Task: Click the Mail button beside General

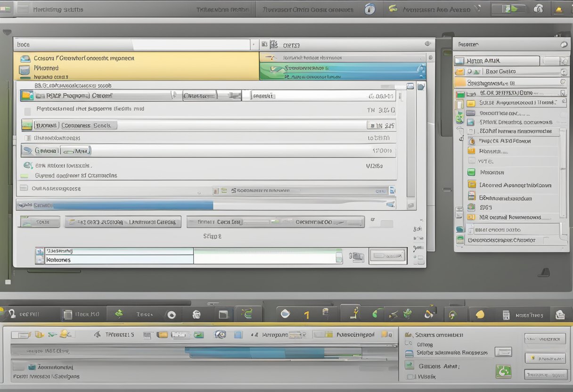Action: [x=76, y=150]
